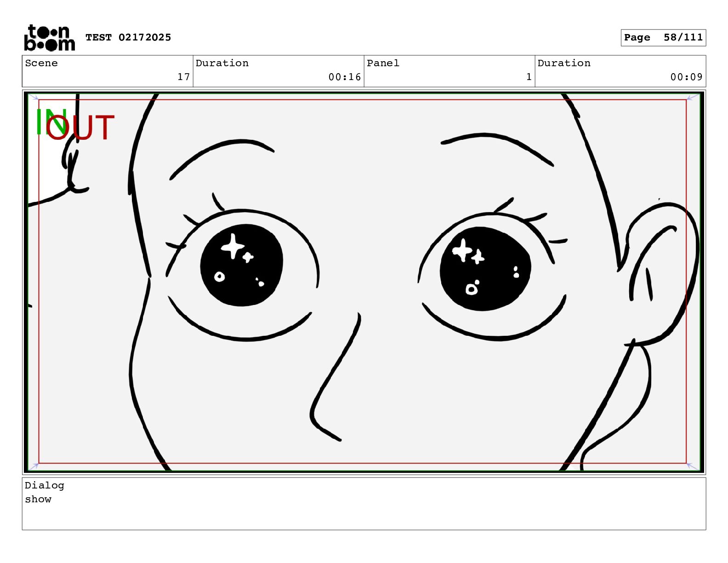Select the panel number 1
The width and height of the screenshot is (728, 563).
pyautogui.click(x=529, y=77)
